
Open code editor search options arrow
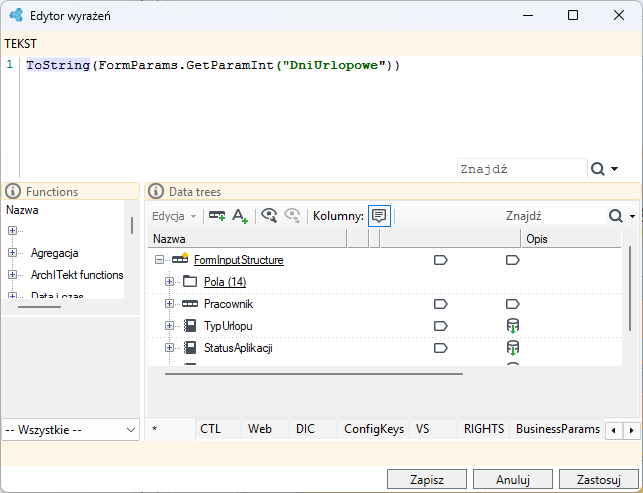(614, 169)
